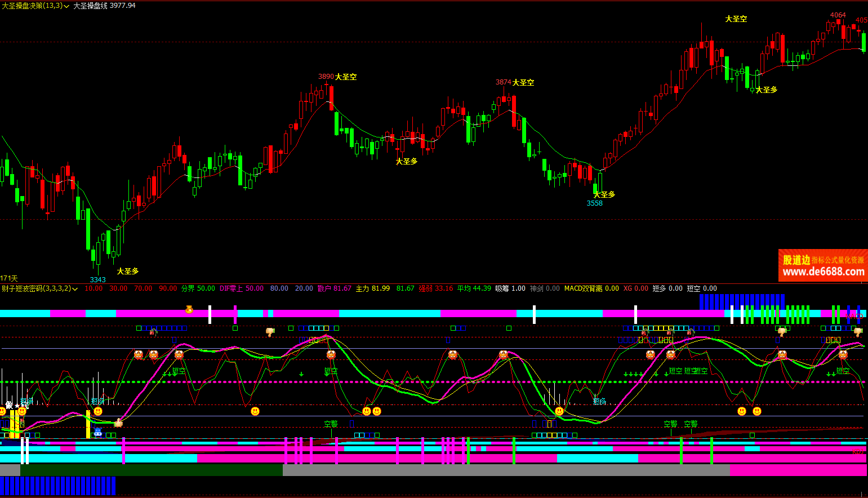Click the 3874 大圣空 signal label

pyautogui.click(x=514, y=82)
